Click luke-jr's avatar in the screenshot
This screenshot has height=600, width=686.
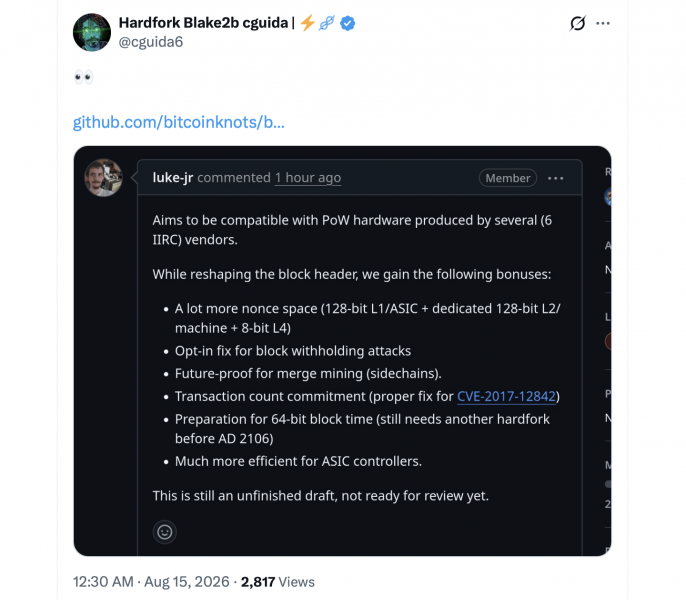coord(103,178)
